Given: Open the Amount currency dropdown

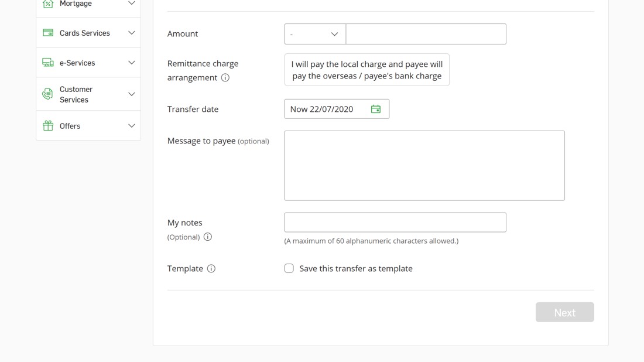Looking at the screenshot, I should [x=315, y=34].
